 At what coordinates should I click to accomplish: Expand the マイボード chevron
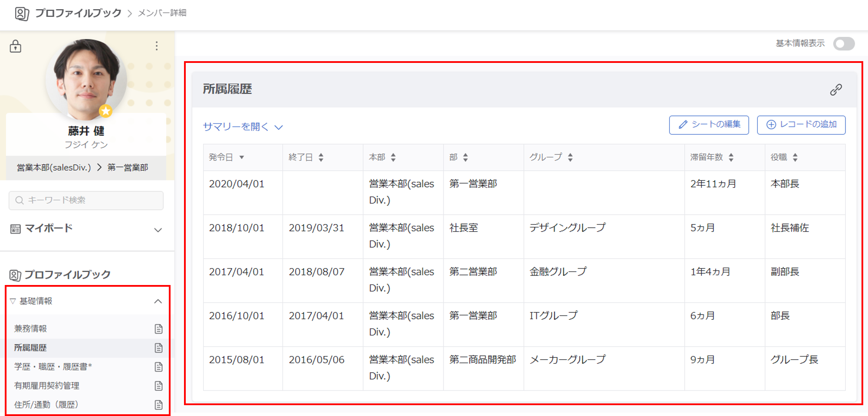coord(158,230)
